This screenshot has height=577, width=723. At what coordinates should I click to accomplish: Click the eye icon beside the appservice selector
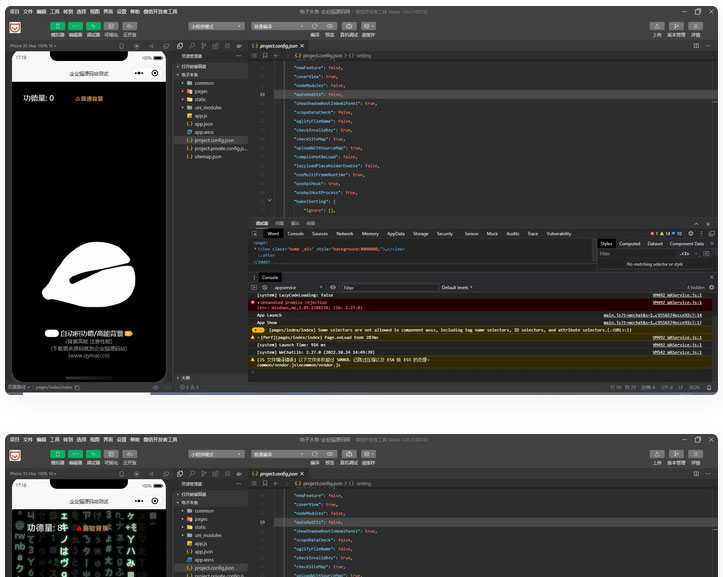[x=333, y=287]
